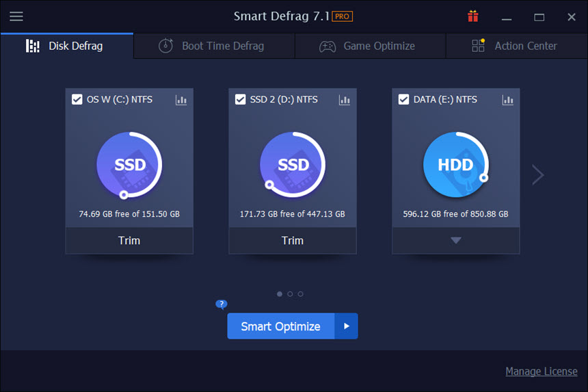Click the red gift box icon

tap(473, 16)
